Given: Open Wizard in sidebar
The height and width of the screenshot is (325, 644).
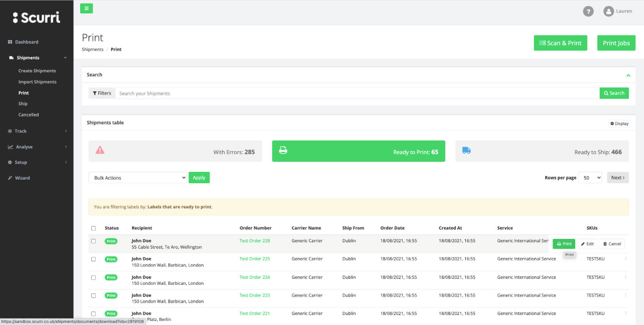Looking at the screenshot, I should click(19, 178).
